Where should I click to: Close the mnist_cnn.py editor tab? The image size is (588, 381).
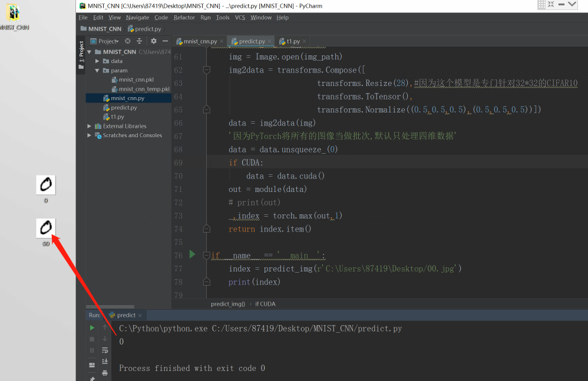[x=222, y=41]
